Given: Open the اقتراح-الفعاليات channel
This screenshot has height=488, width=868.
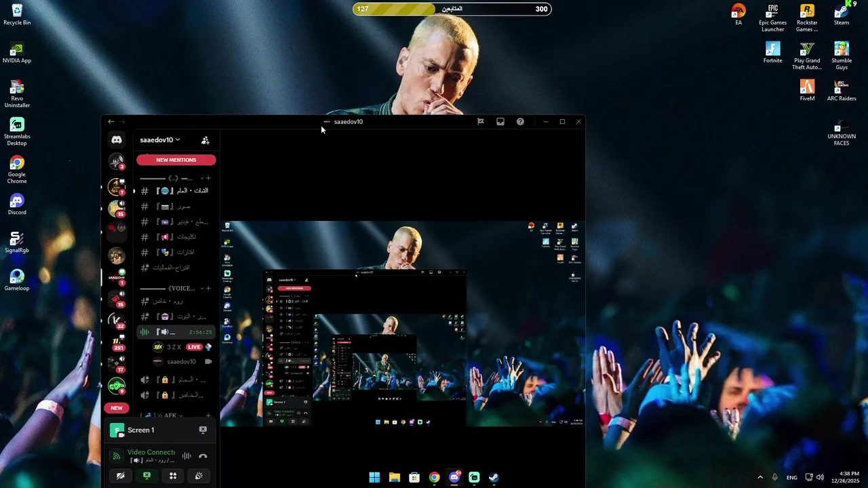Looking at the screenshot, I should click(175, 268).
